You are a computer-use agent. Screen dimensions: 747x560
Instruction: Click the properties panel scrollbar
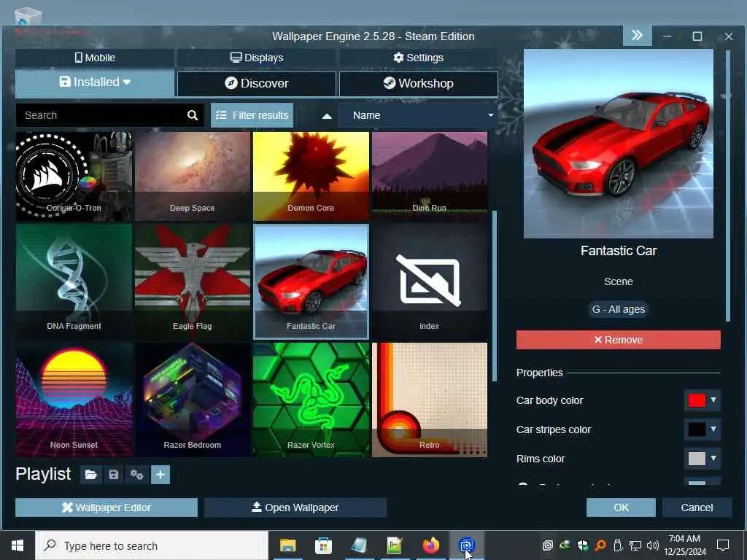[x=727, y=186]
